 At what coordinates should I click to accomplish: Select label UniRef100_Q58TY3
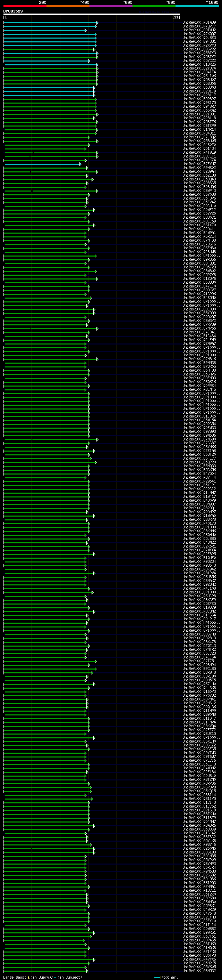[199, 53]
